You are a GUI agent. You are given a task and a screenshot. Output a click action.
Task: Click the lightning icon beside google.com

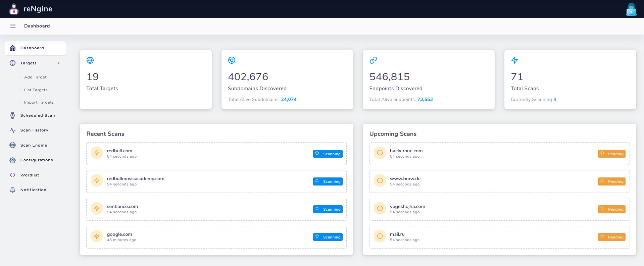click(97, 236)
